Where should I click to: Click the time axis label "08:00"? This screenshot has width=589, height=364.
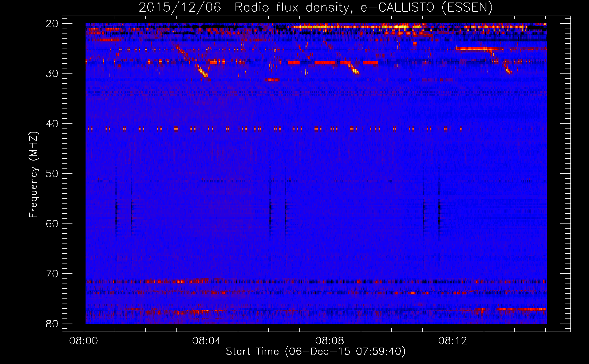pos(84,341)
